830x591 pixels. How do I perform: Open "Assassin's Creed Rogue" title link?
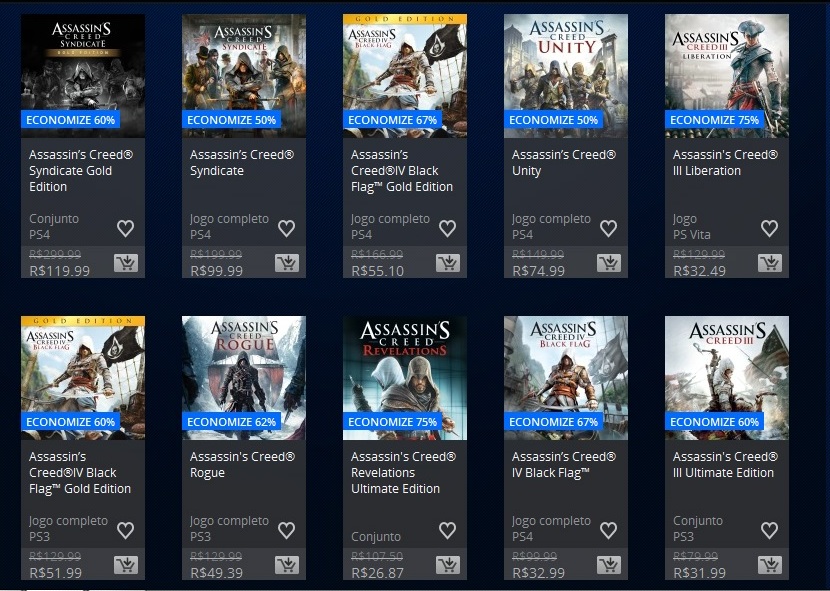tap(242, 464)
